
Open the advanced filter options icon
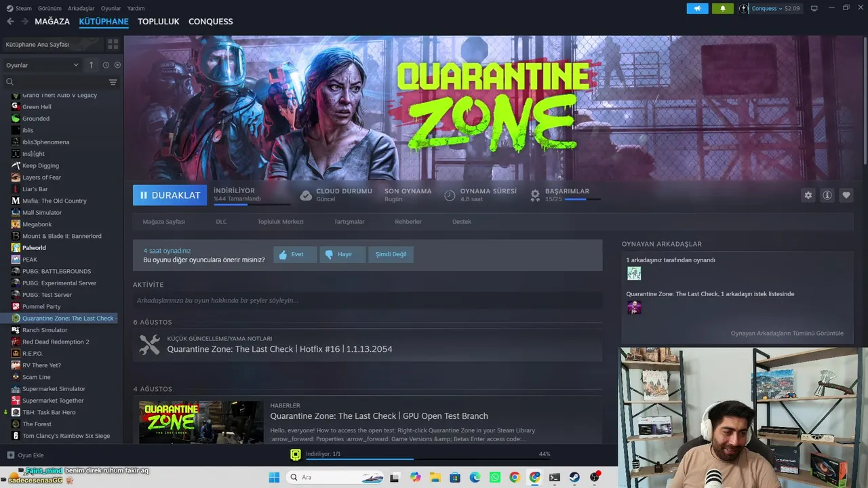(113, 82)
